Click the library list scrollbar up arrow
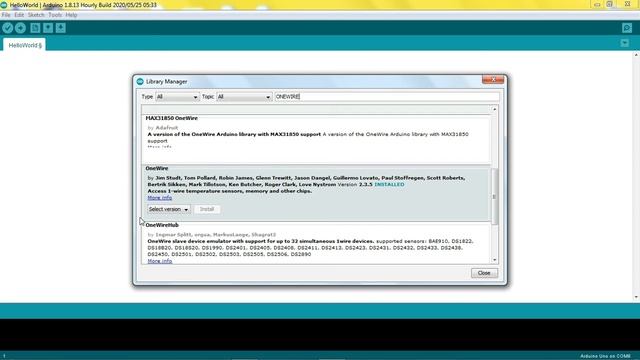The width and height of the screenshot is (640, 360). (494, 109)
